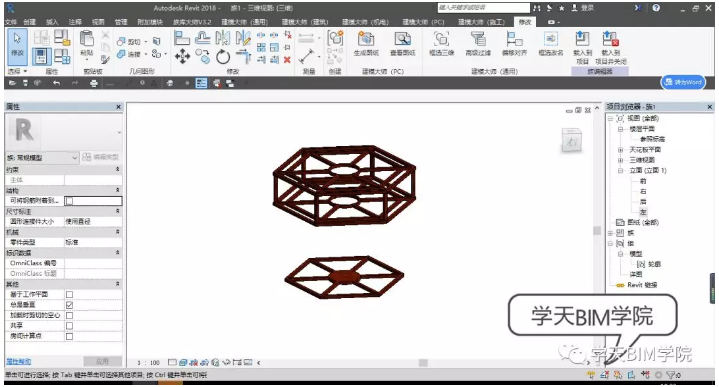Click the 框选三维 tool
The image size is (719, 387).
441,43
